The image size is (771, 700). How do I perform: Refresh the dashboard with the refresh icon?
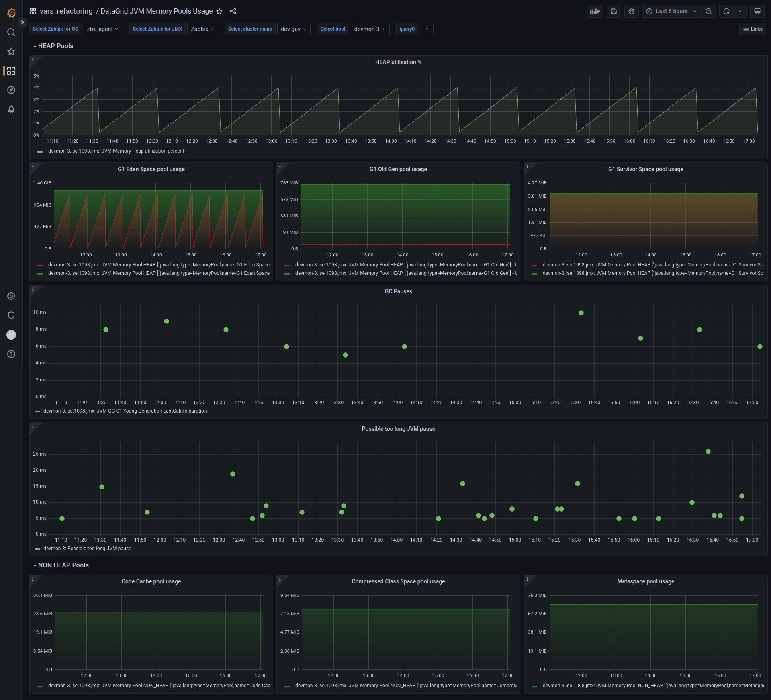click(x=726, y=11)
